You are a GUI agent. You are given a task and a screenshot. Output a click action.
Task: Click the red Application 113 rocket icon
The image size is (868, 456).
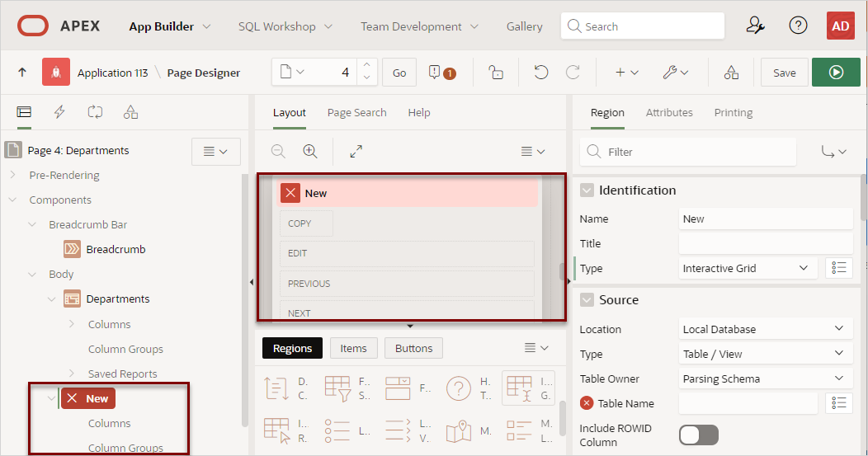tap(56, 72)
